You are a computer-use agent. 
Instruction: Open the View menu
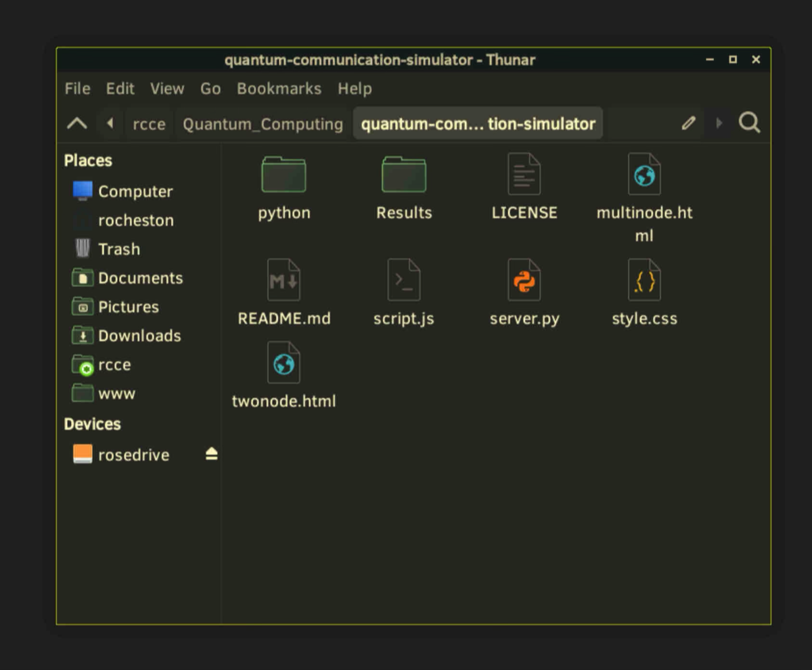click(x=167, y=89)
